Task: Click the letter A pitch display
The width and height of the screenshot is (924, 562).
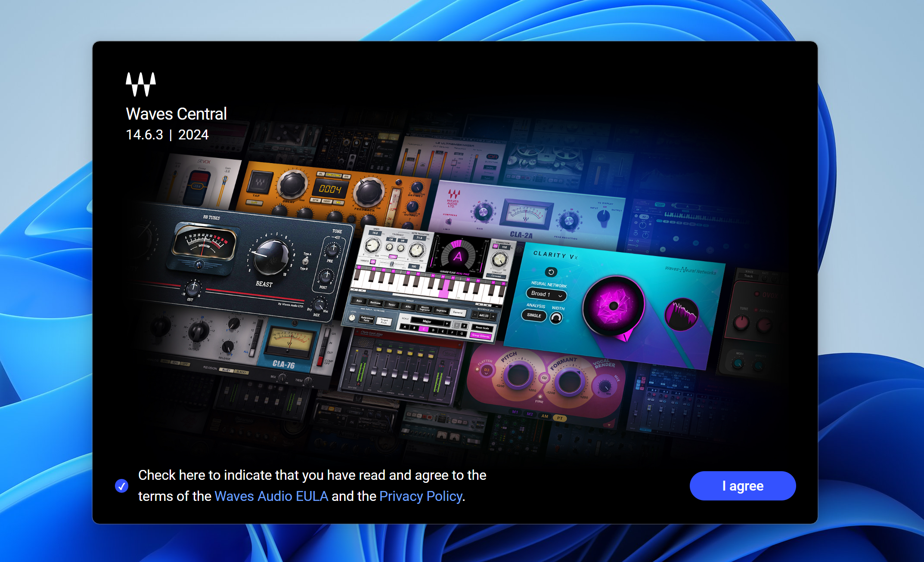Action: [458, 257]
